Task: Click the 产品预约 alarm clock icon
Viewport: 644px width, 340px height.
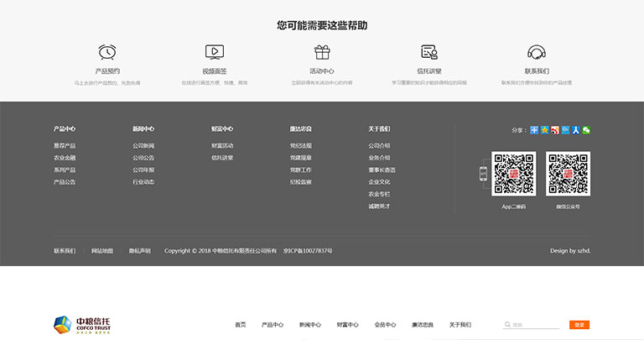Action: pos(106,52)
